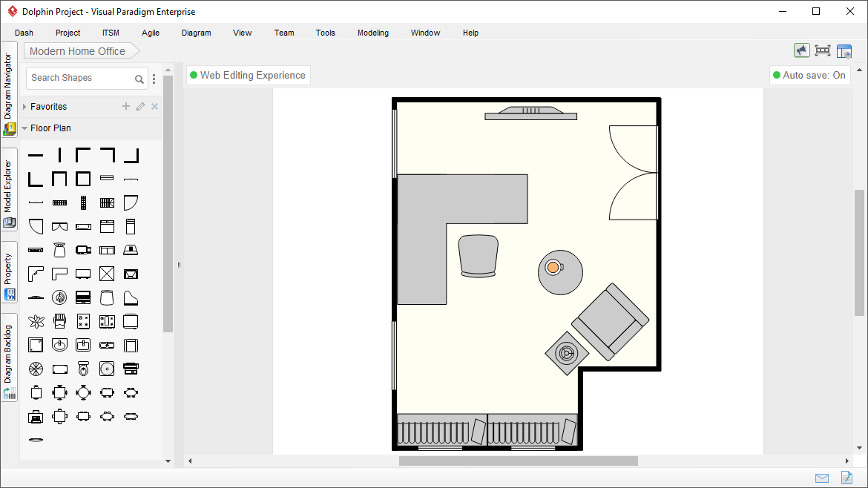Choose the grand piano shape

coord(131,297)
